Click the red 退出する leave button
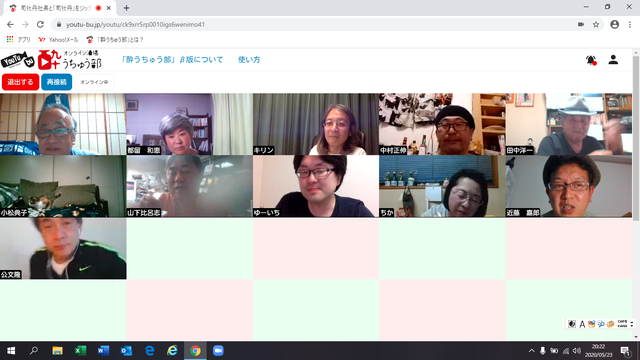This screenshot has height=360, width=640. coord(20,82)
